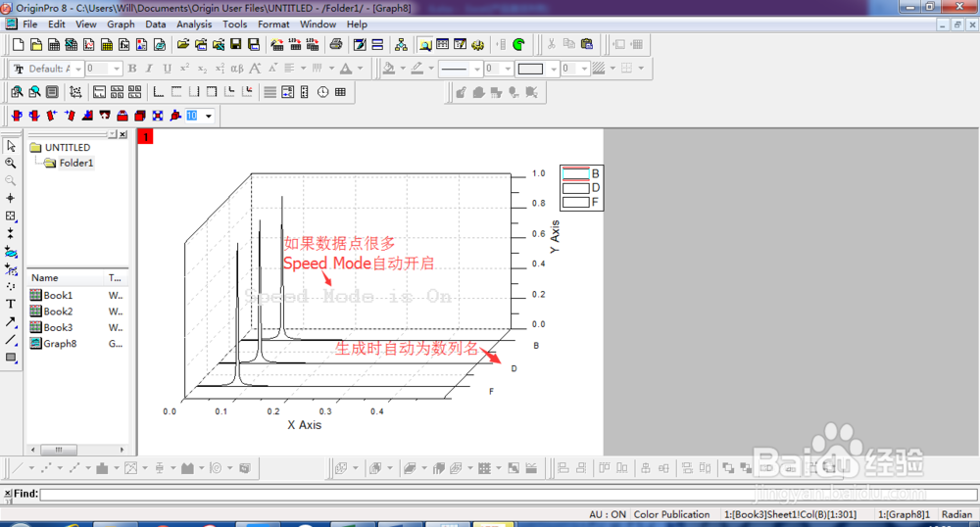The image size is (980, 527).
Task: Open the fill color dropdown arrow
Action: (403, 68)
